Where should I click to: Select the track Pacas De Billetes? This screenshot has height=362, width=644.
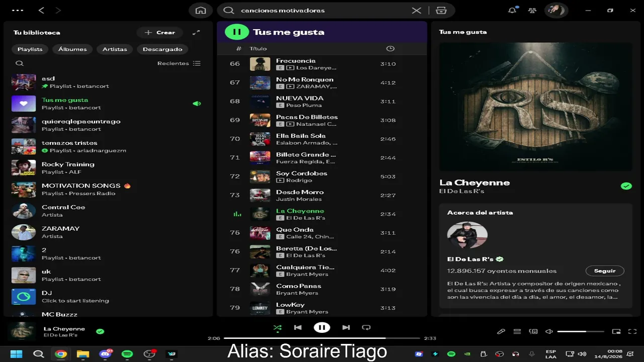(322, 120)
